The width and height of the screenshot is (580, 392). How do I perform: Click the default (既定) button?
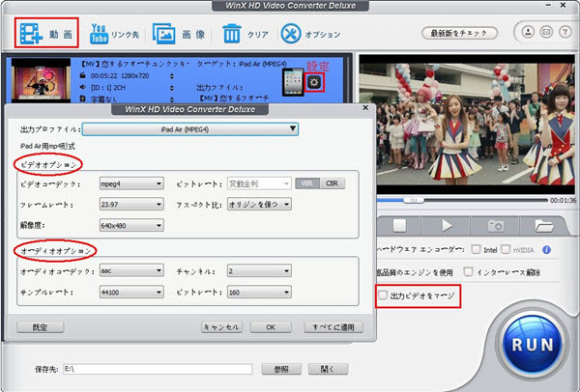coord(40,327)
